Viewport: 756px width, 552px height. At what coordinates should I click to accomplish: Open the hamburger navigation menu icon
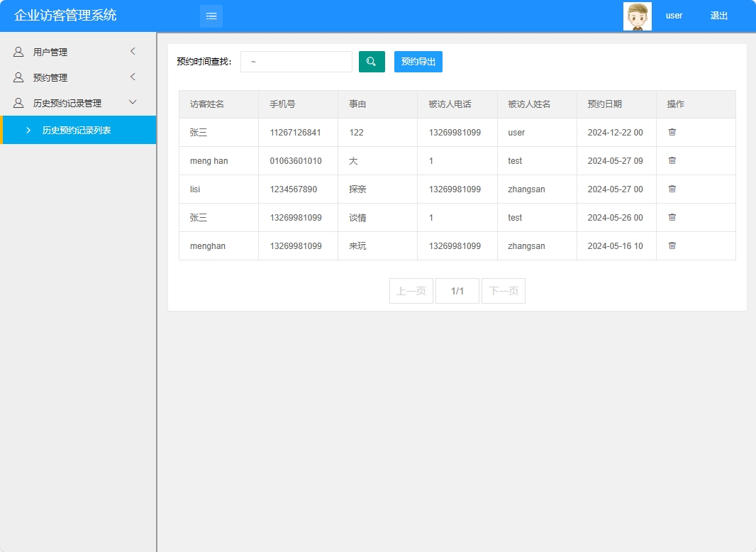[x=211, y=16]
